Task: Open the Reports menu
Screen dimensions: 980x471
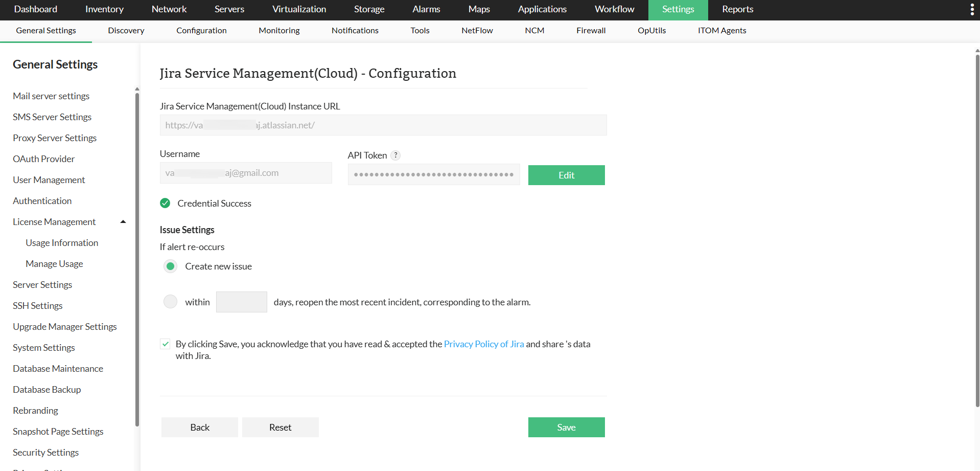Action: pyautogui.click(x=737, y=9)
